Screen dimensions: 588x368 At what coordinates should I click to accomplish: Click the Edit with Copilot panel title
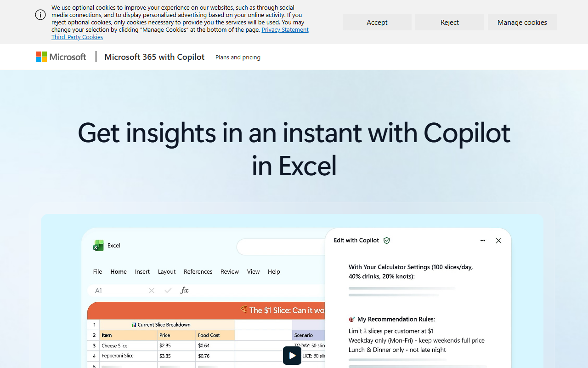point(356,240)
